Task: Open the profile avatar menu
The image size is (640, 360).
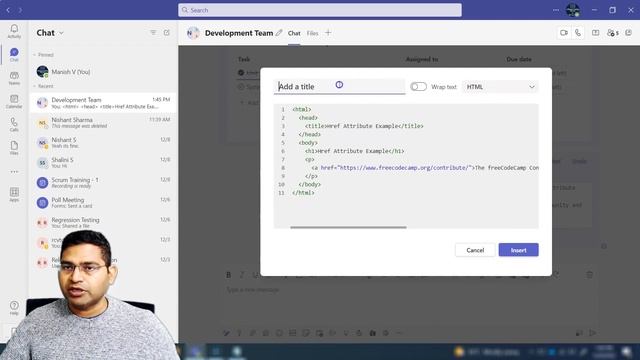Action: click(x=573, y=10)
